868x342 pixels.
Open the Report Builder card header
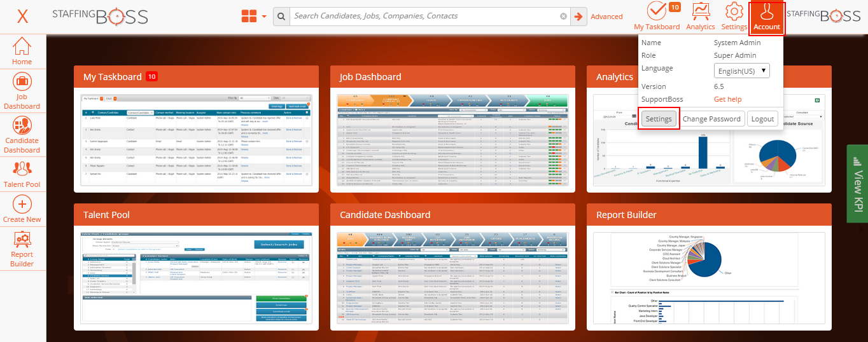709,215
